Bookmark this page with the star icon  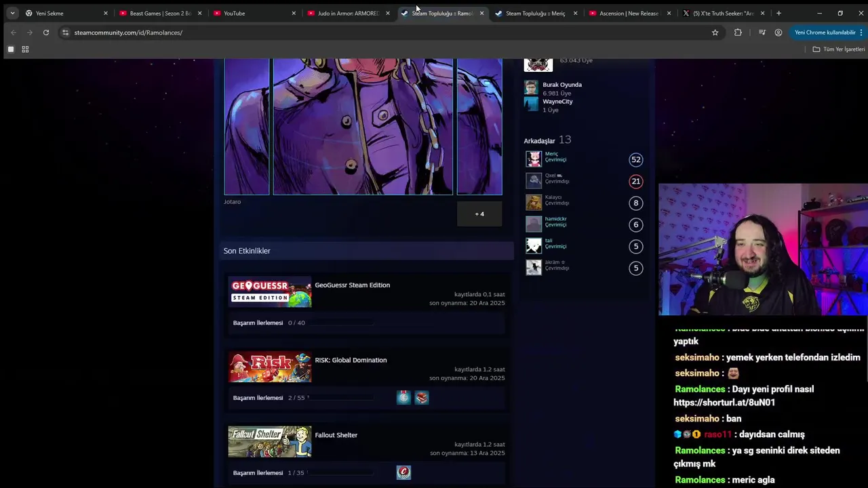tap(715, 33)
